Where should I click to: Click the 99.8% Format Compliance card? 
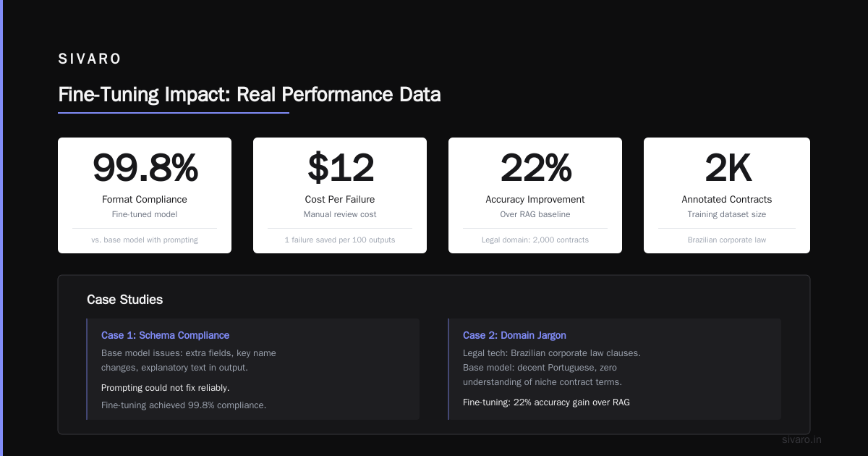click(145, 195)
